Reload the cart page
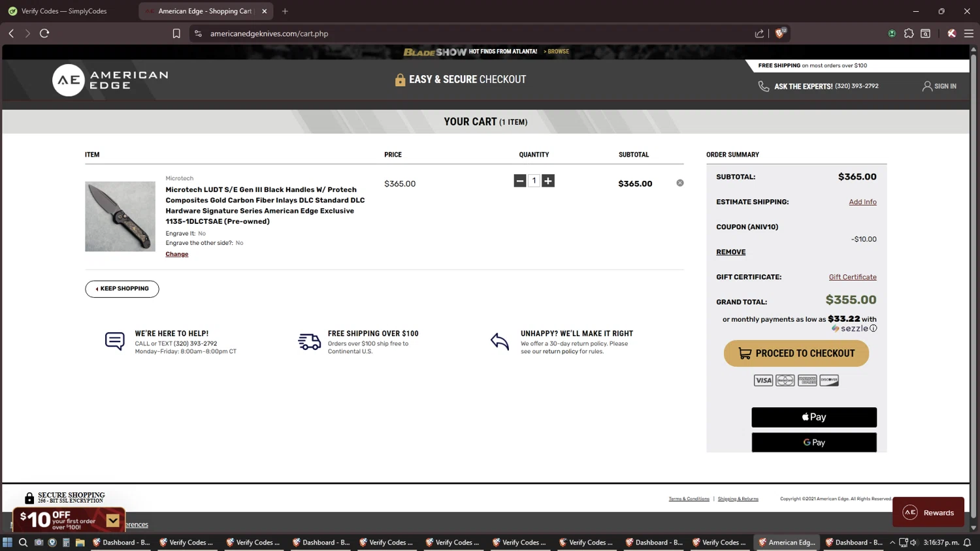Viewport: 980px width, 551px height. [x=44, y=33]
